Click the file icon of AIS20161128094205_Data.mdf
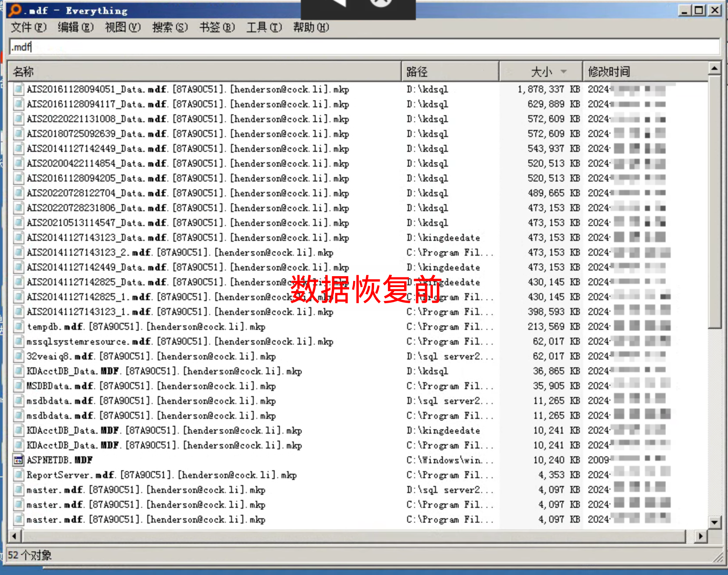Viewport: 728px width, 575px height. [18, 178]
